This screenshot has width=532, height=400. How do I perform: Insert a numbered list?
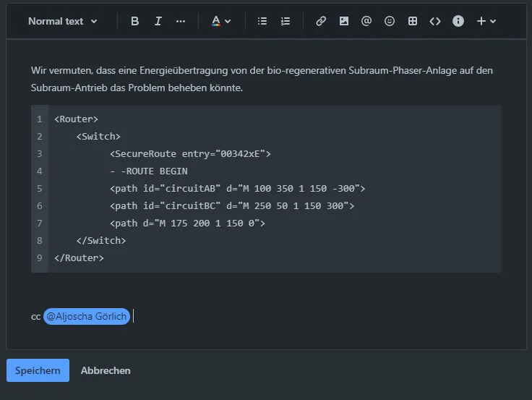coord(286,22)
